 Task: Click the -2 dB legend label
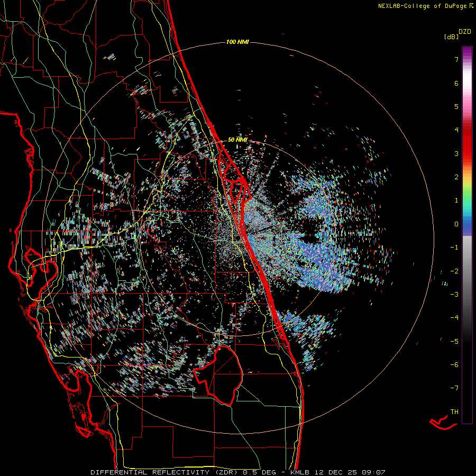[x=454, y=271]
